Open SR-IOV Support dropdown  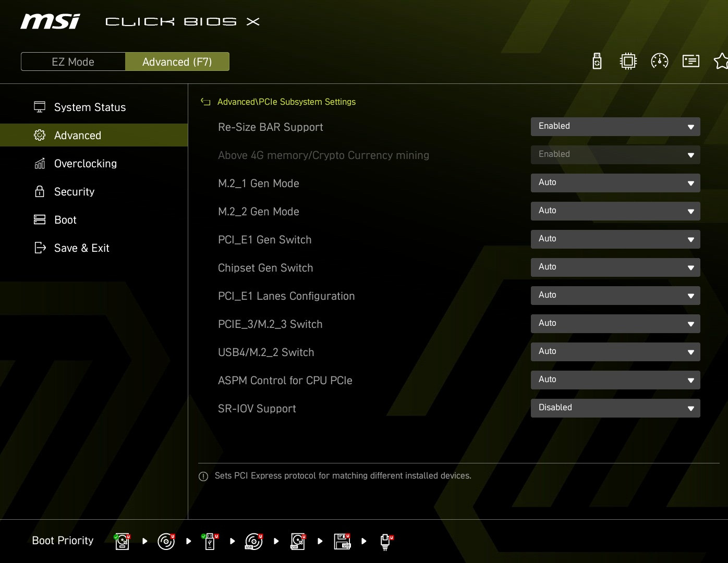tap(615, 408)
